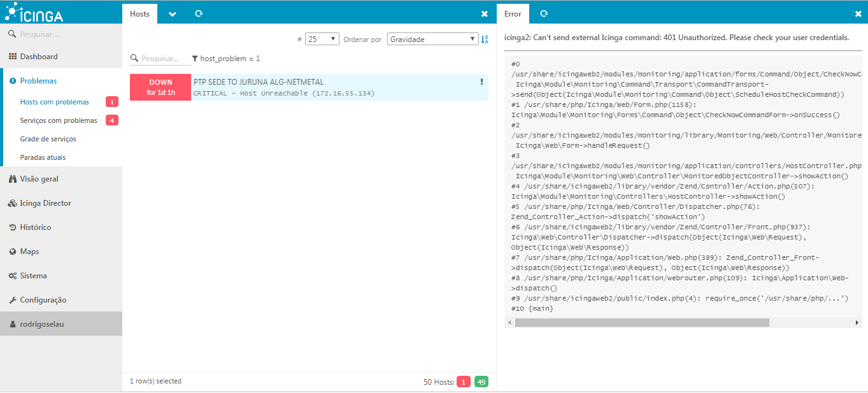Select the PTP SEDE TO JURUNA host entry
This screenshot has height=393, width=868.
287,87
